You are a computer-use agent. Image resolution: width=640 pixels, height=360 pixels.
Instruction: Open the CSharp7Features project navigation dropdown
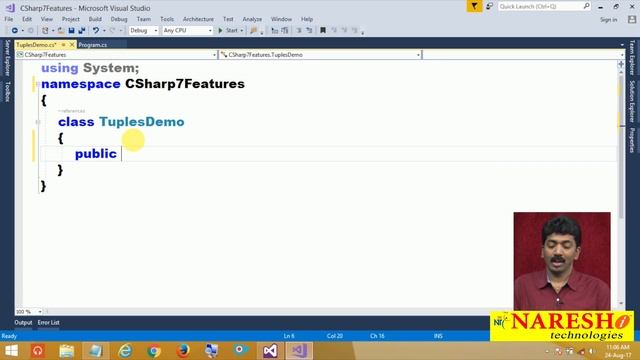click(116, 55)
